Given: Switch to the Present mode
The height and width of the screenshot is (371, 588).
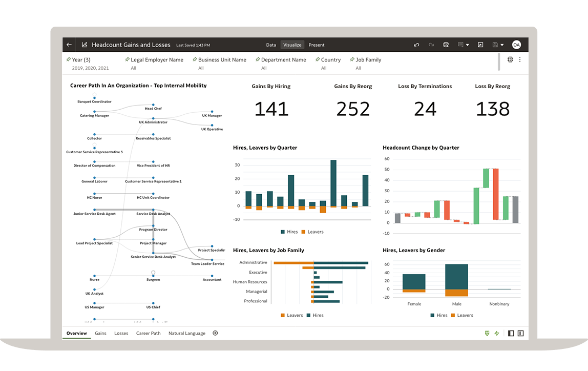Looking at the screenshot, I should [316, 45].
